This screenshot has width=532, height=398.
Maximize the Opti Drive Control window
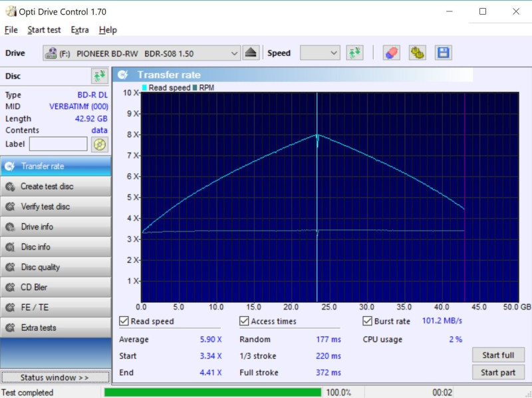coord(483,11)
